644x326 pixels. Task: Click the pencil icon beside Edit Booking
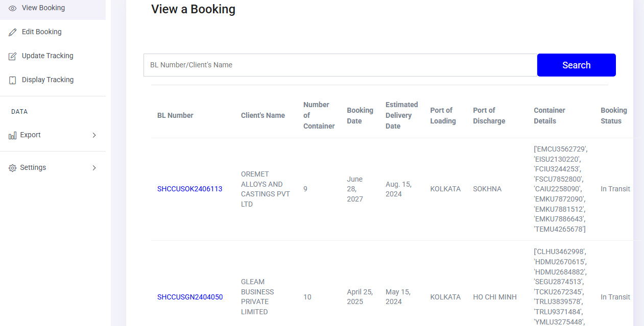pos(13,32)
